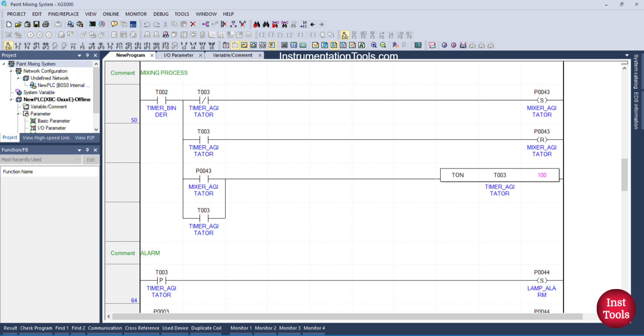Open the Cross Reference panel at the bottom
Viewport: 644px width, 336px height.
[x=142, y=328]
